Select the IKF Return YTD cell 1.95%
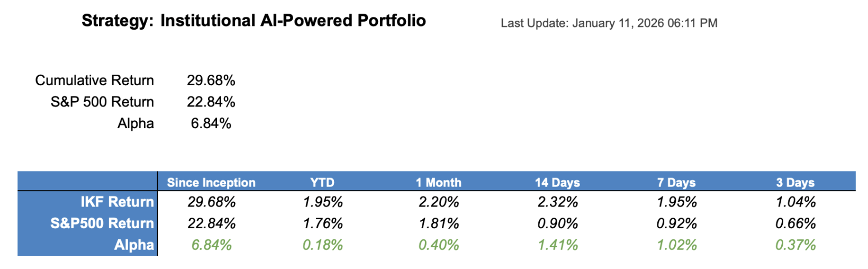This screenshot has width=868, height=269. tap(322, 202)
